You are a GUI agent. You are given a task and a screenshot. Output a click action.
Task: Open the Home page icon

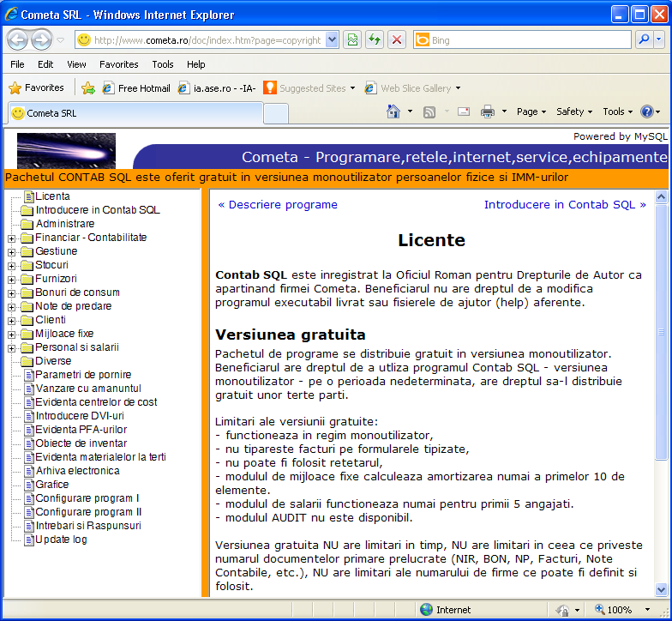393,112
